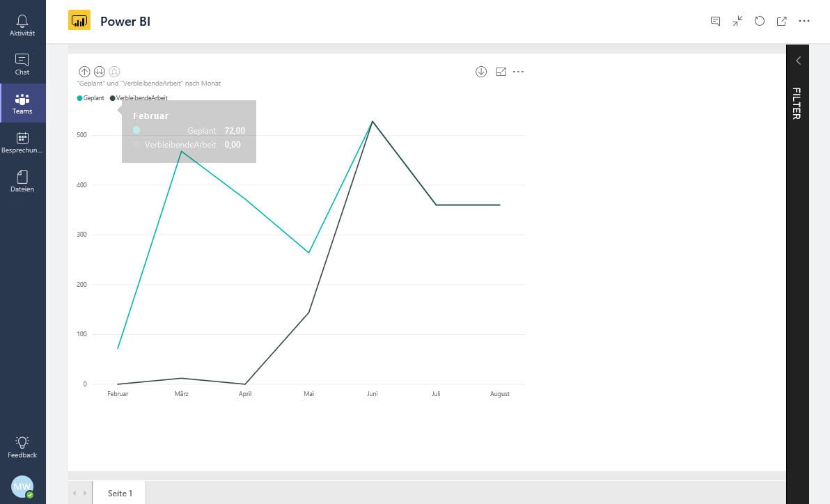Open the Aktivität notifications in the sidebar
This screenshot has width=830, height=504.
coord(22,25)
